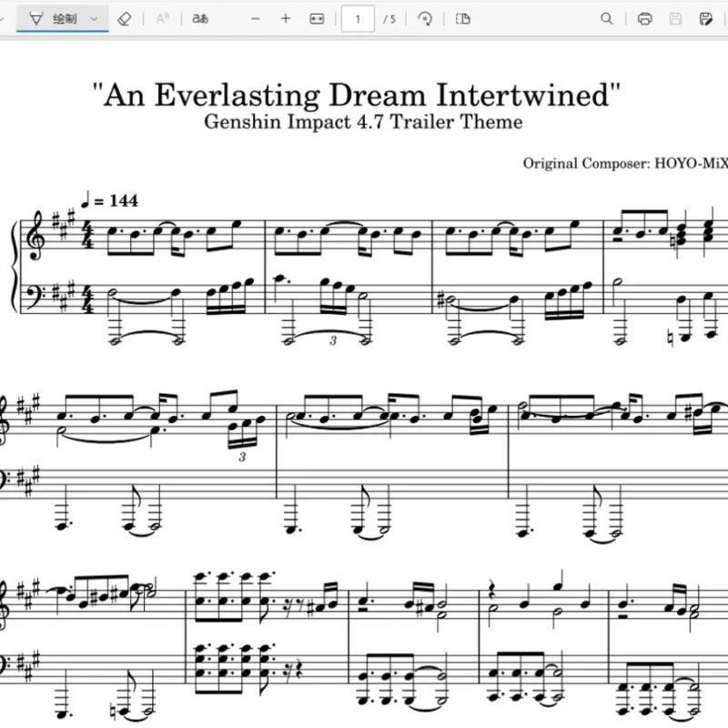Click the Genshin Impact 4.7 Trailer Theme subtitle
Screen dimensions: 728x728
click(x=363, y=122)
